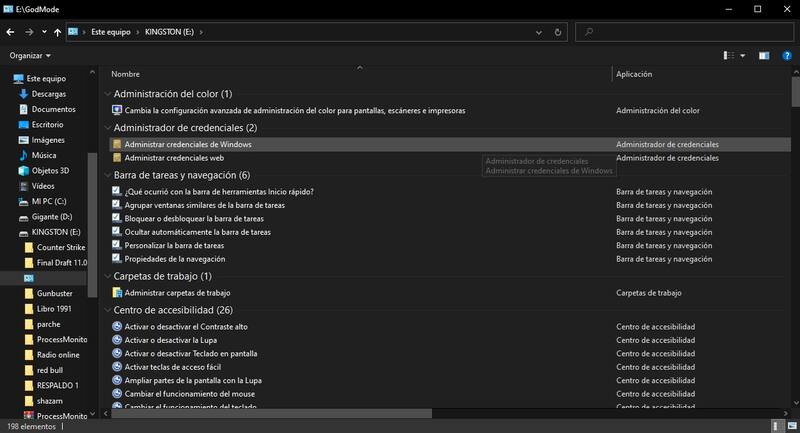Collapse the Administración del color group
This screenshot has height=433, width=800.
tap(107, 94)
